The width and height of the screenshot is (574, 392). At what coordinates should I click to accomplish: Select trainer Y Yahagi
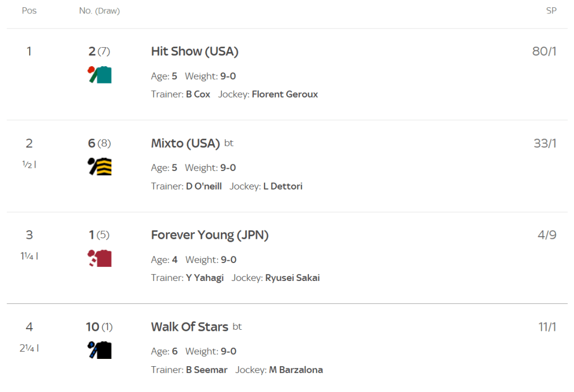tap(205, 278)
